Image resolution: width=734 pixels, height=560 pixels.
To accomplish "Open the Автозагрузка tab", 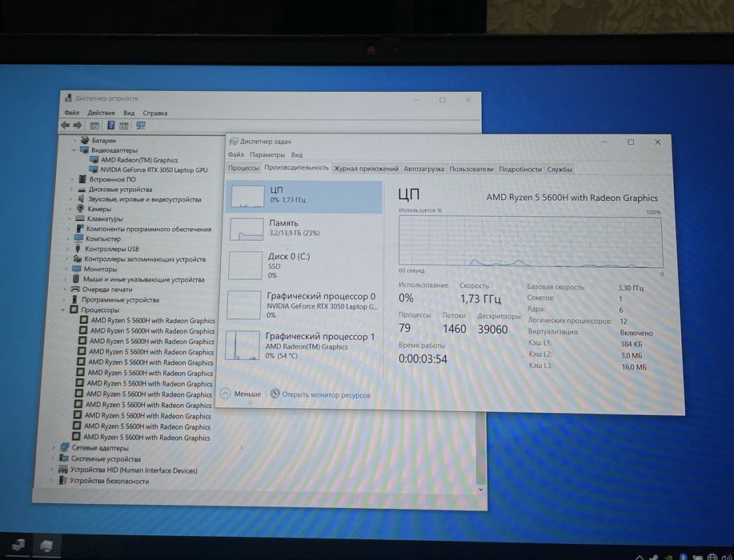I will 424,169.
